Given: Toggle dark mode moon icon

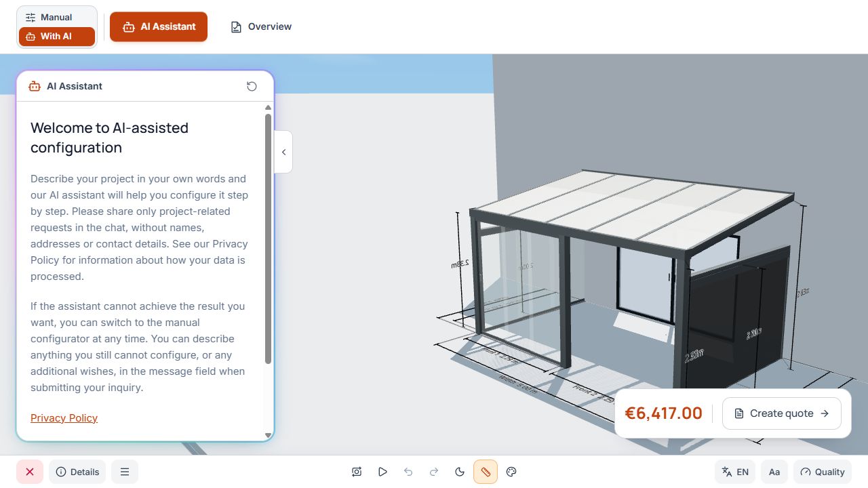Looking at the screenshot, I should click(460, 472).
